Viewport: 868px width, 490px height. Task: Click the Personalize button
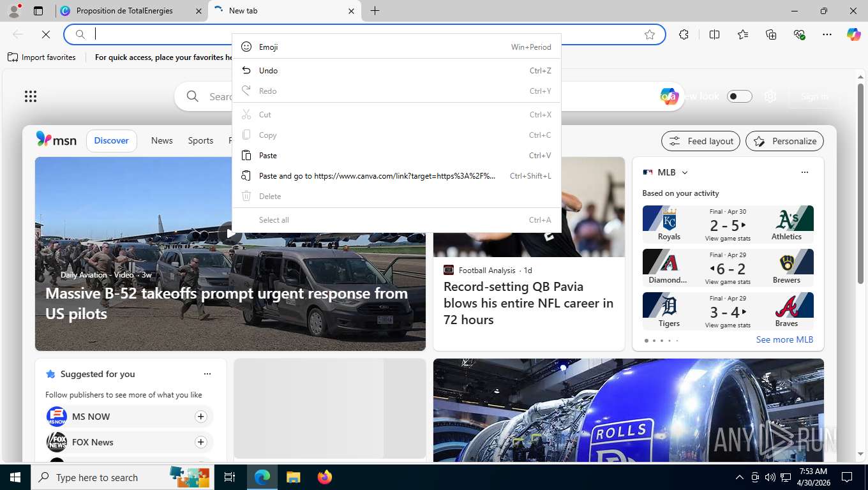pos(784,141)
